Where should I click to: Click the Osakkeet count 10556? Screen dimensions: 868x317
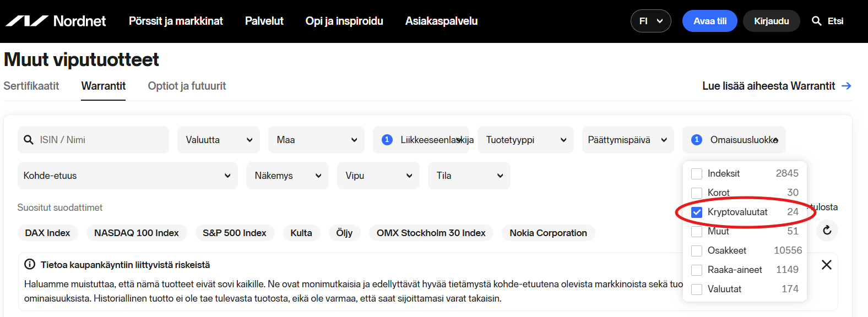click(x=788, y=250)
